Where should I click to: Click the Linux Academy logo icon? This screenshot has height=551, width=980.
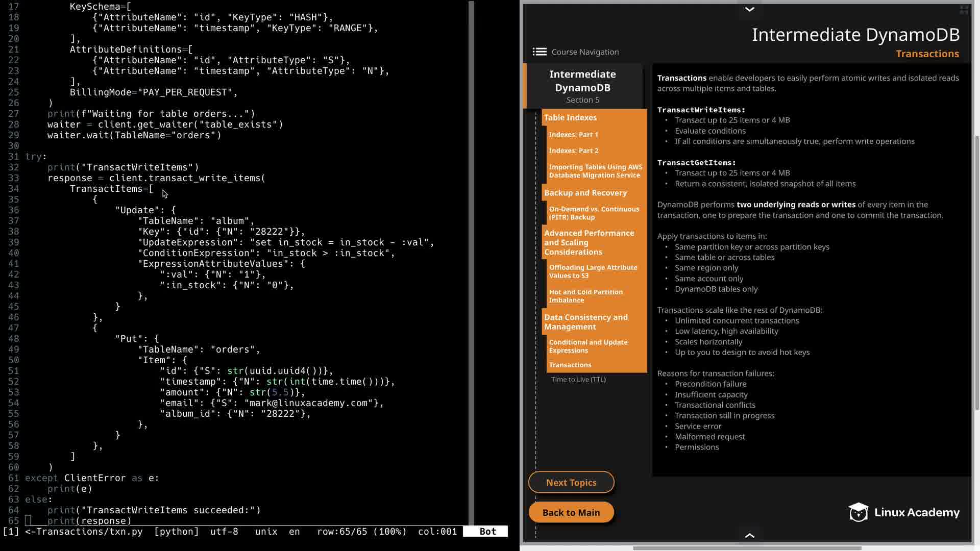click(x=858, y=512)
